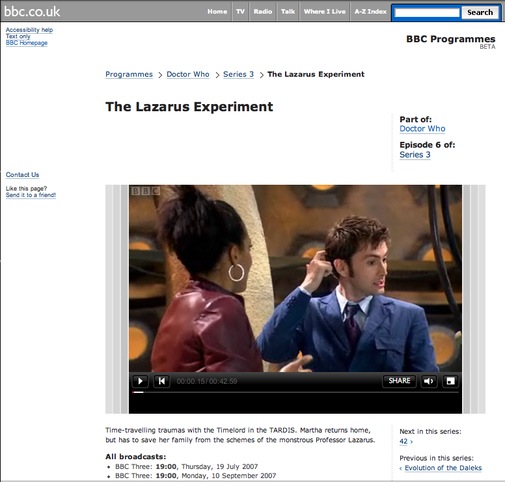505x482 pixels.
Task: Click the SHARE button in the player
Action: (399, 381)
